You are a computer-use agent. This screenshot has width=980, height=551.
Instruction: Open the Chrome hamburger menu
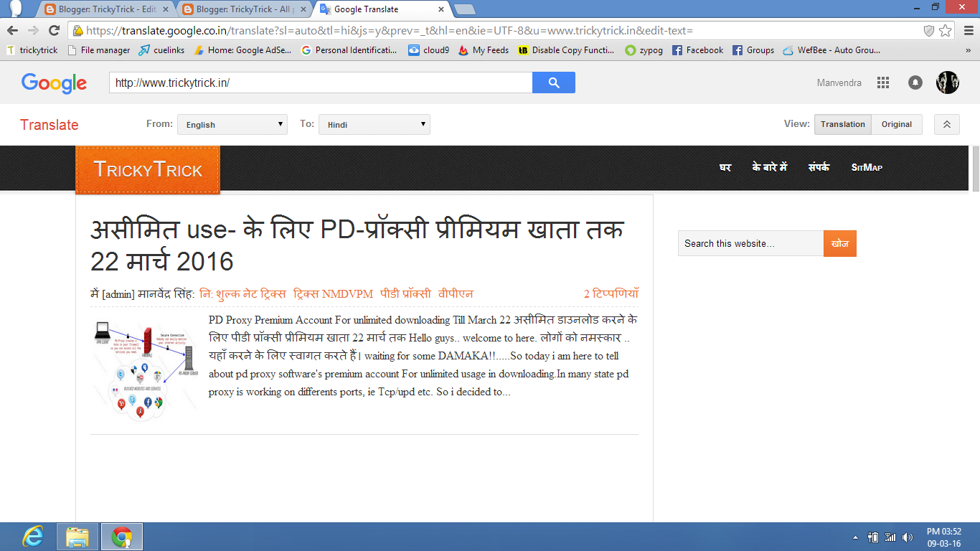pyautogui.click(x=968, y=31)
